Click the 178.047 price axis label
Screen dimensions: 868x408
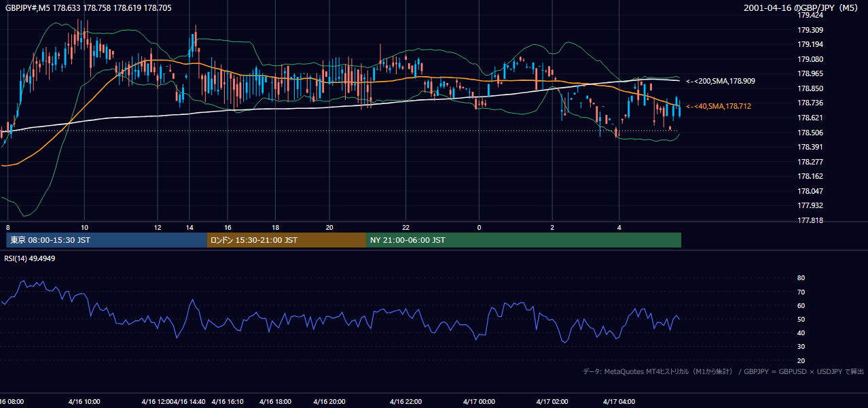click(x=810, y=191)
